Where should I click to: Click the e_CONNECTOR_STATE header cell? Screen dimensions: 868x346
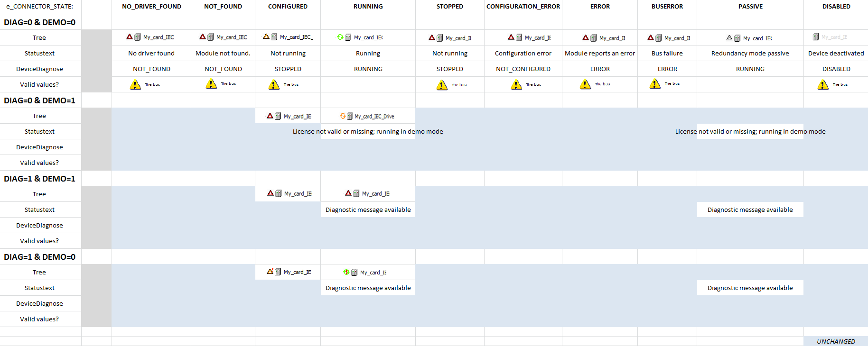[x=40, y=7]
